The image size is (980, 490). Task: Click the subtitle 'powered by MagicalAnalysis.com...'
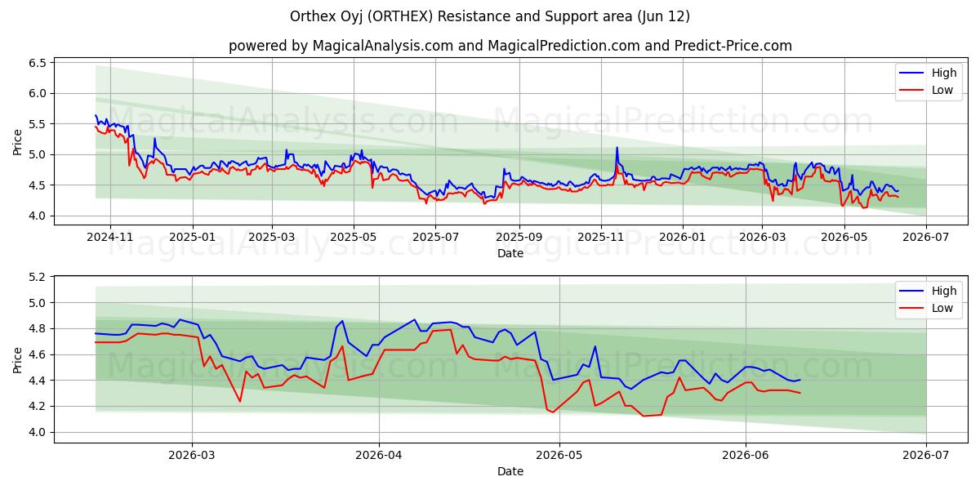[510, 46]
